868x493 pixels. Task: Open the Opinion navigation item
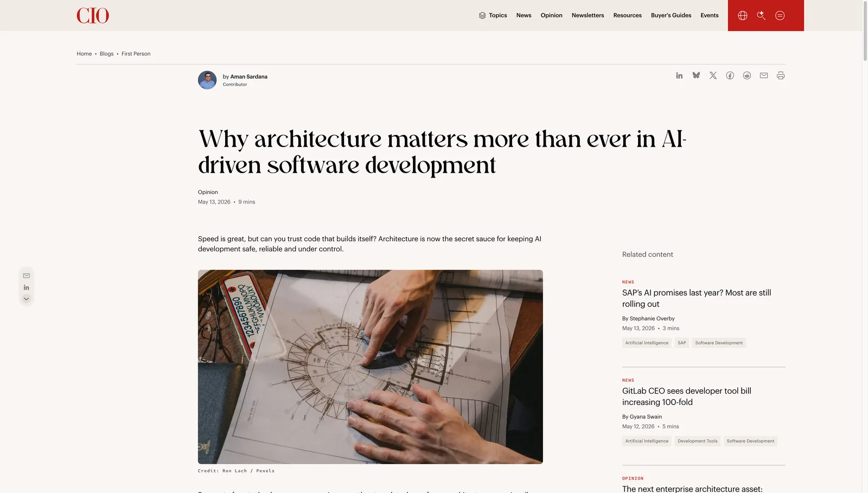point(551,15)
